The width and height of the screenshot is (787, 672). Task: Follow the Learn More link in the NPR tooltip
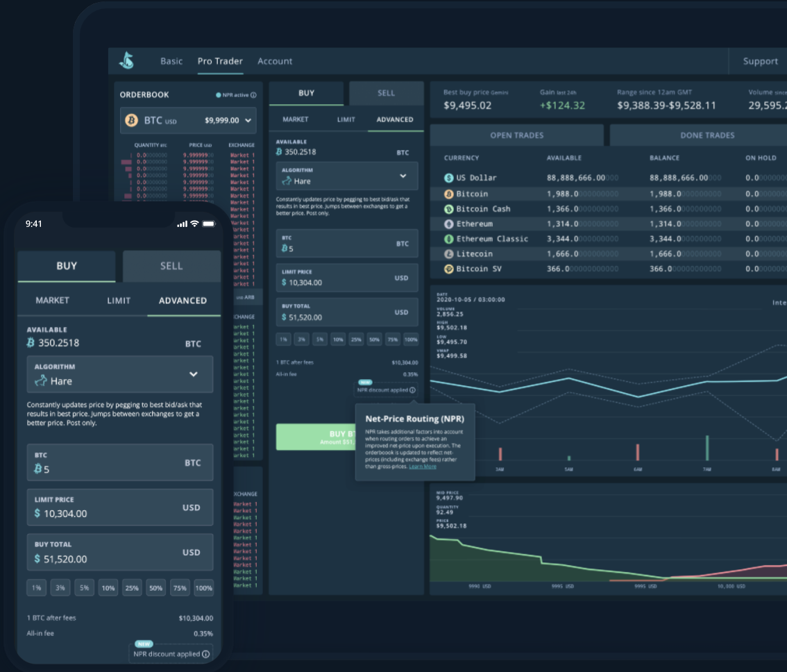(423, 467)
